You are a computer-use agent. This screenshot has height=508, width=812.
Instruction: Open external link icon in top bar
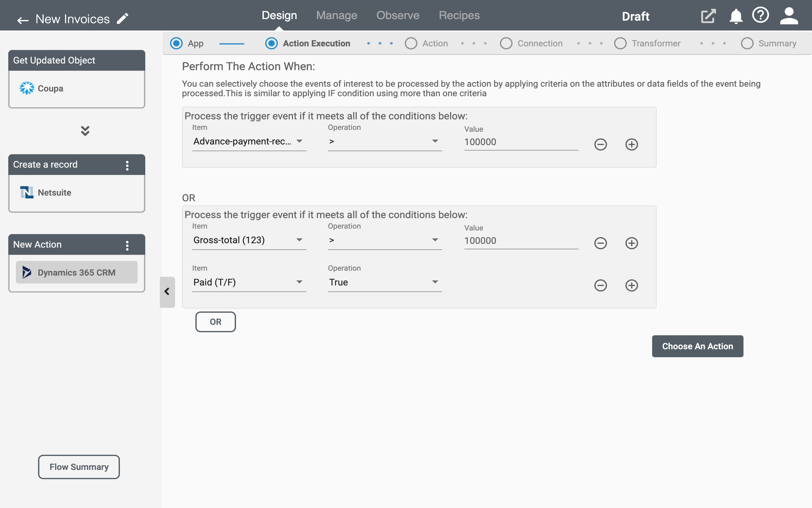708,16
